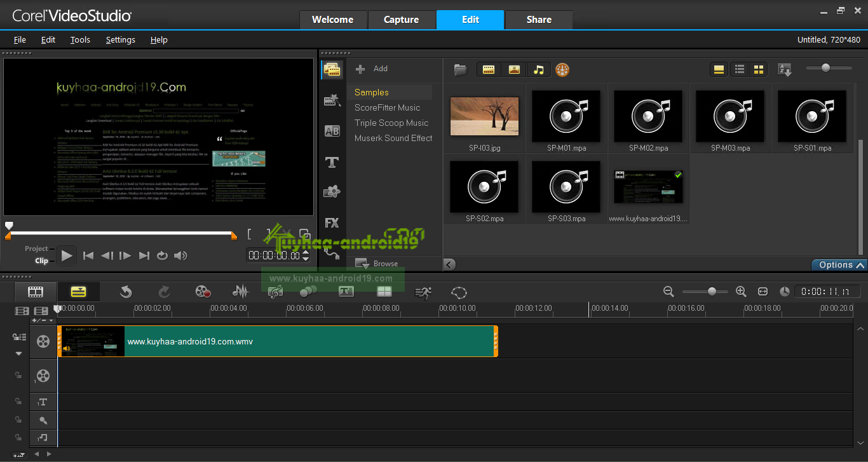Redo action in the timeline toolbar
Screen dimensions: 868x462
point(164,292)
